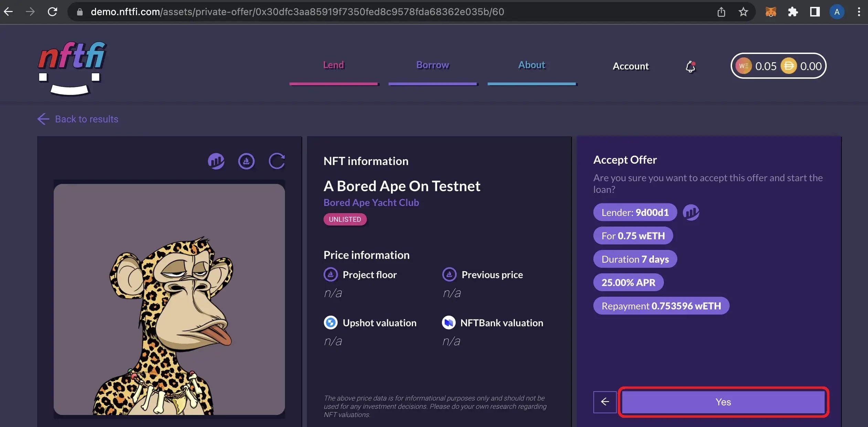Click the back arrow button beside Yes
The image size is (868, 427).
click(x=605, y=402)
